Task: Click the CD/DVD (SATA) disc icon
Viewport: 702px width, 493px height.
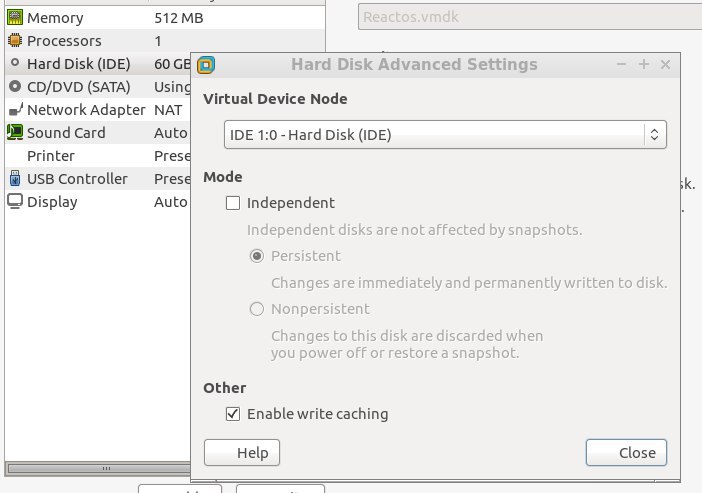Action: pos(15,87)
